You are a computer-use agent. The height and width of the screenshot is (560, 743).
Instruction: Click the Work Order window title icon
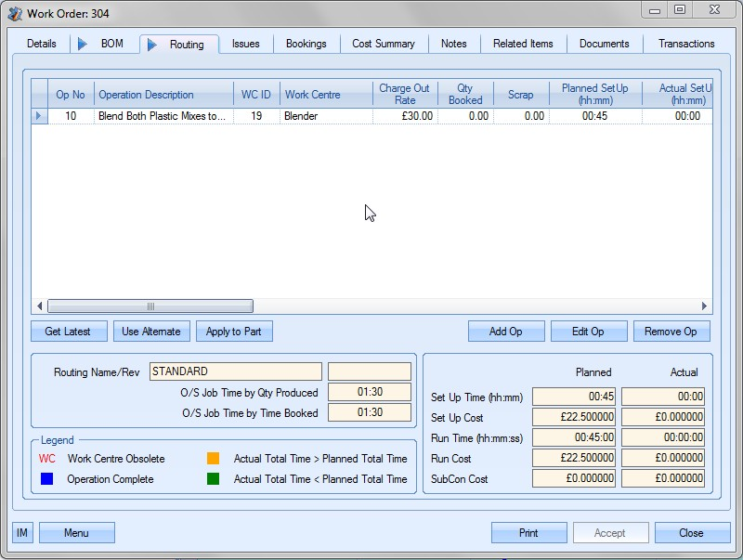coord(15,13)
